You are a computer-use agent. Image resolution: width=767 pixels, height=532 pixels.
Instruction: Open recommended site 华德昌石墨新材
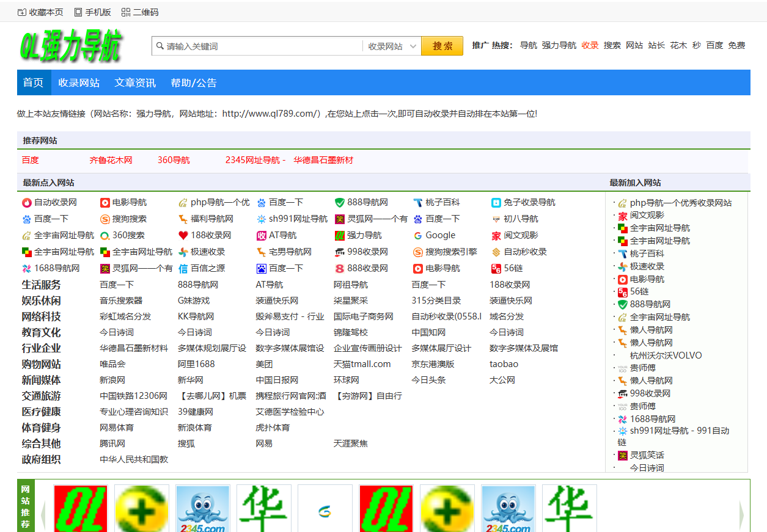click(323, 161)
